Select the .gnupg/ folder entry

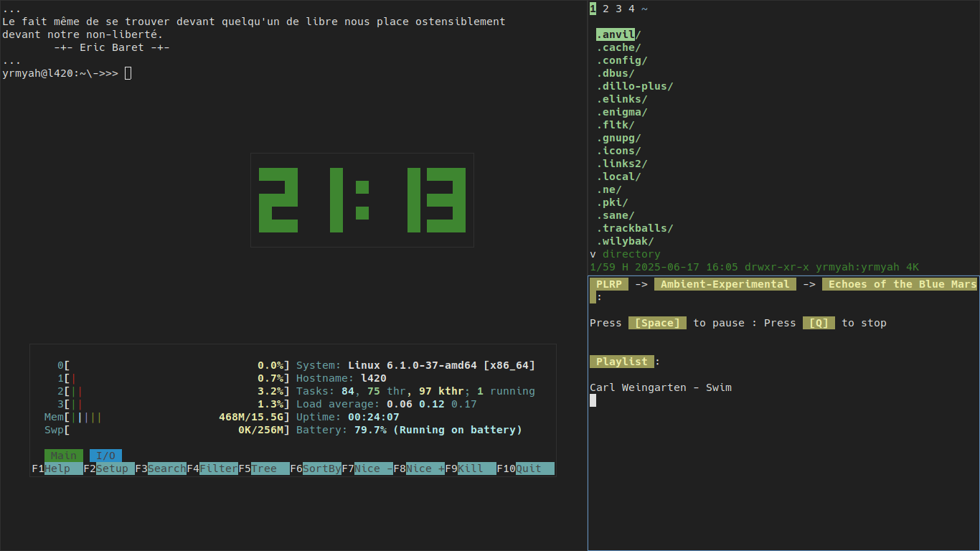[x=618, y=138]
